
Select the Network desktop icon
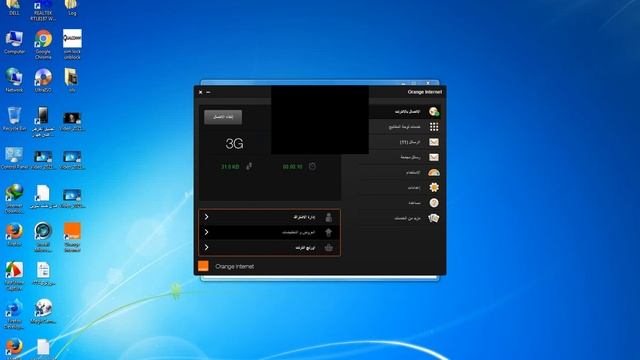14,80
